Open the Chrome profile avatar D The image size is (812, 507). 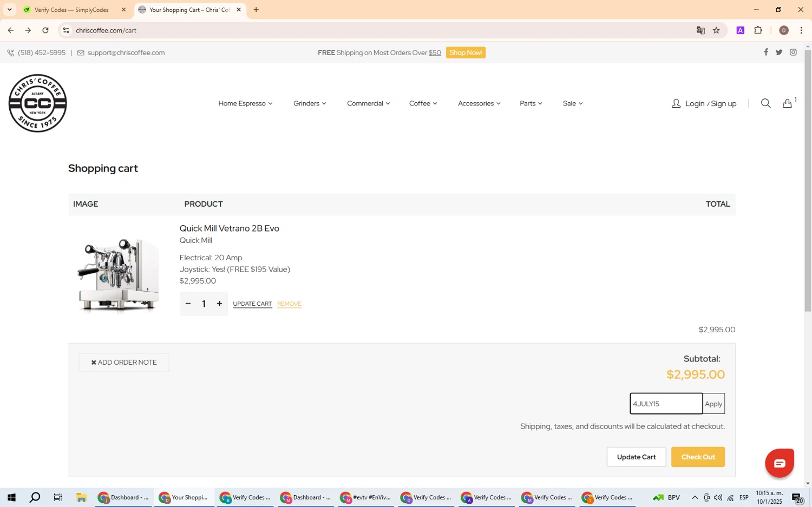(784, 30)
